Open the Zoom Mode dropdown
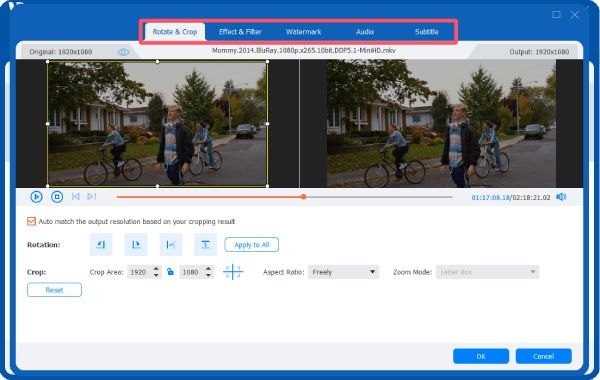Viewport: 600px width, 380px height. [x=487, y=272]
